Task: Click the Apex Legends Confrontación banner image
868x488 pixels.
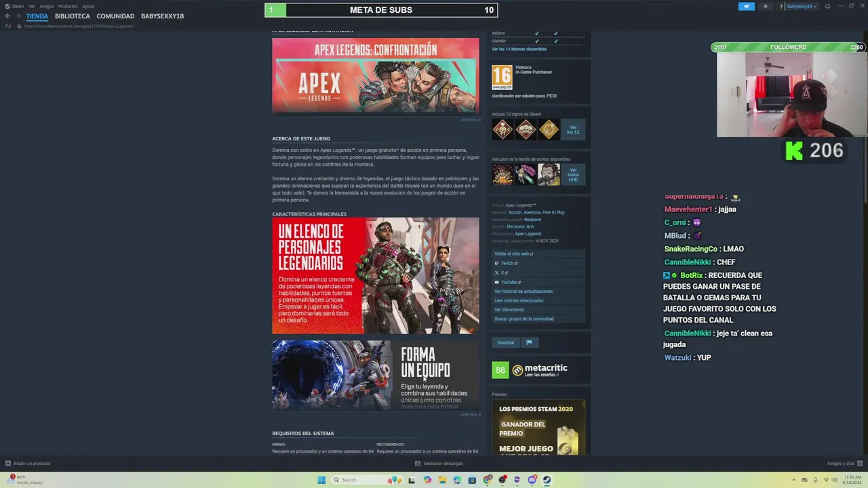Action: click(376, 75)
